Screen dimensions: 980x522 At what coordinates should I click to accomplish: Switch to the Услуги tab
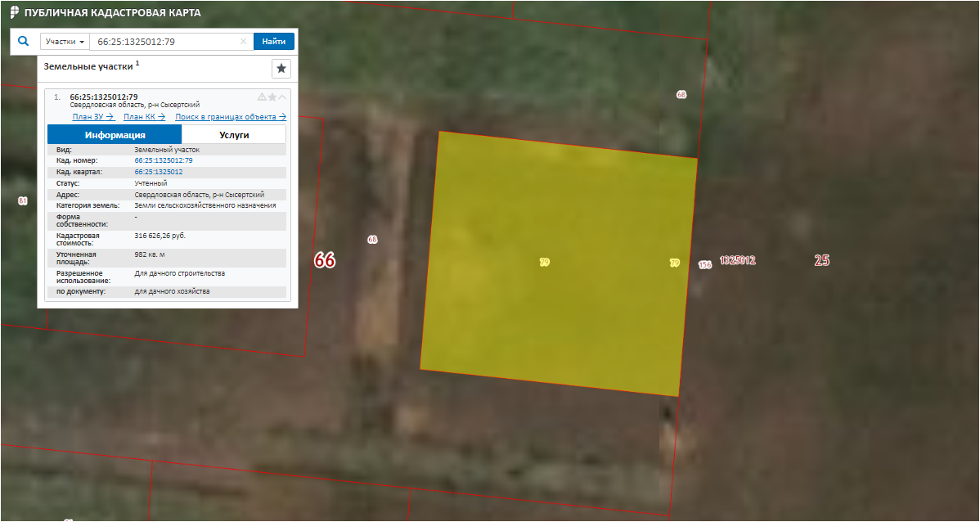[234, 135]
